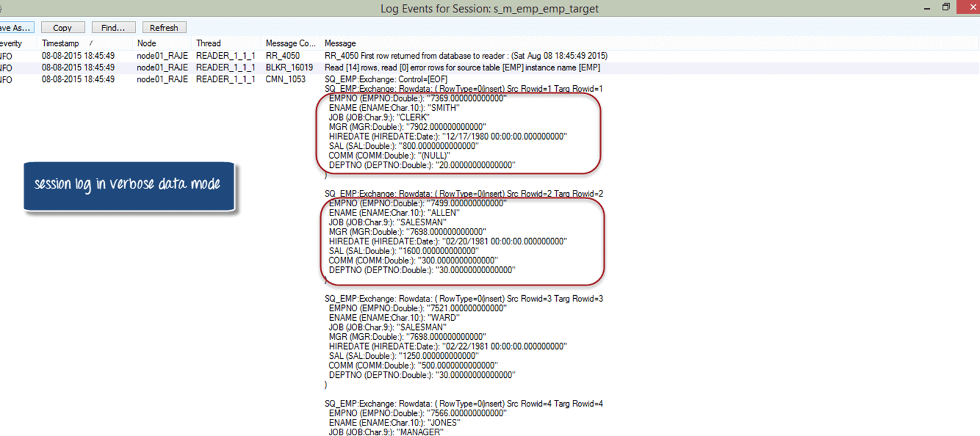Image resolution: width=980 pixels, height=436 pixels.
Task: Click the READER_1_1_1 thread in the CMN_1053 row
Action: click(x=225, y=79)
